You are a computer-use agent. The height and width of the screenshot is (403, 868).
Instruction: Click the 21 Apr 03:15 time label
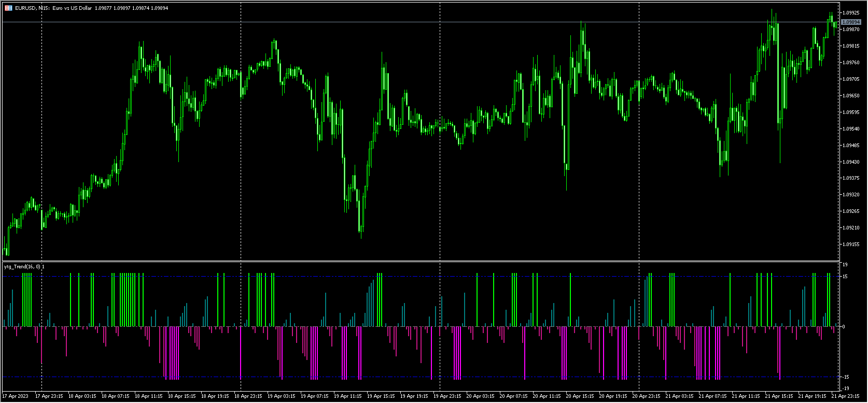tap(679, 396)
